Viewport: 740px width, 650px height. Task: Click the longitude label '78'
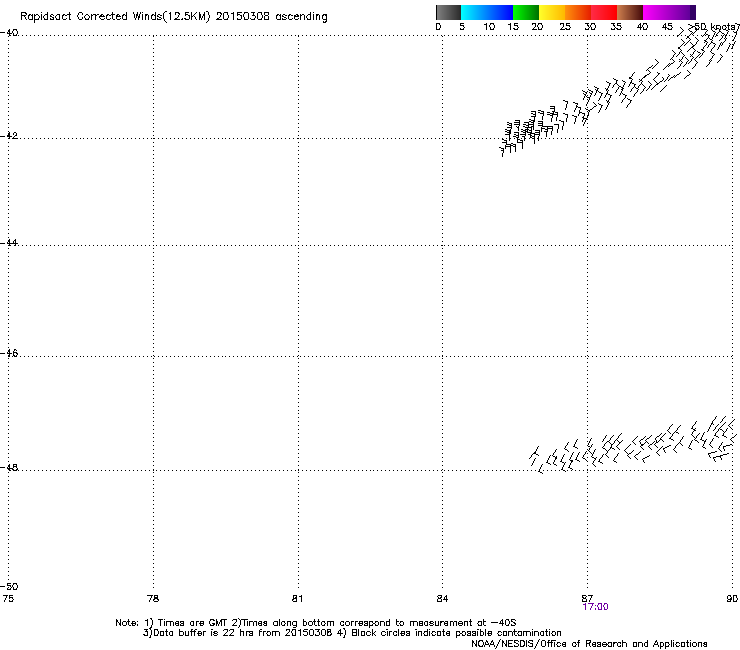click(x=153, y=599)
